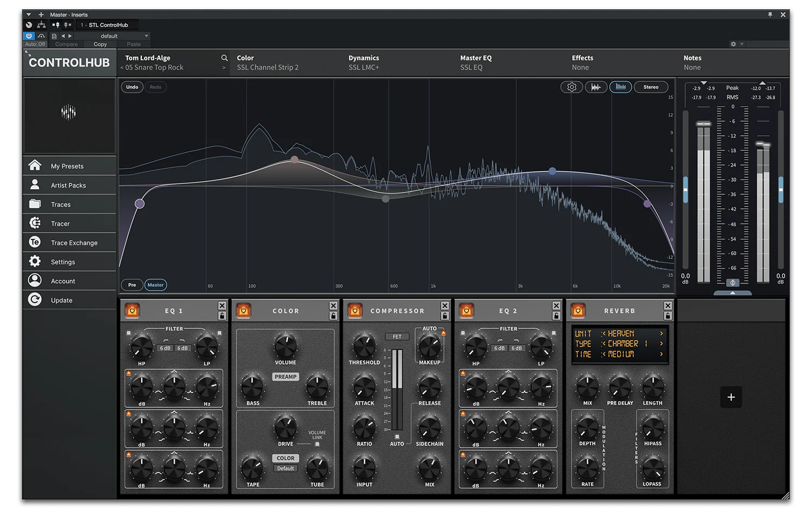This screenshot has width=812, height=522.
Task: Click the host Copy button
Action: click(100, 44)
